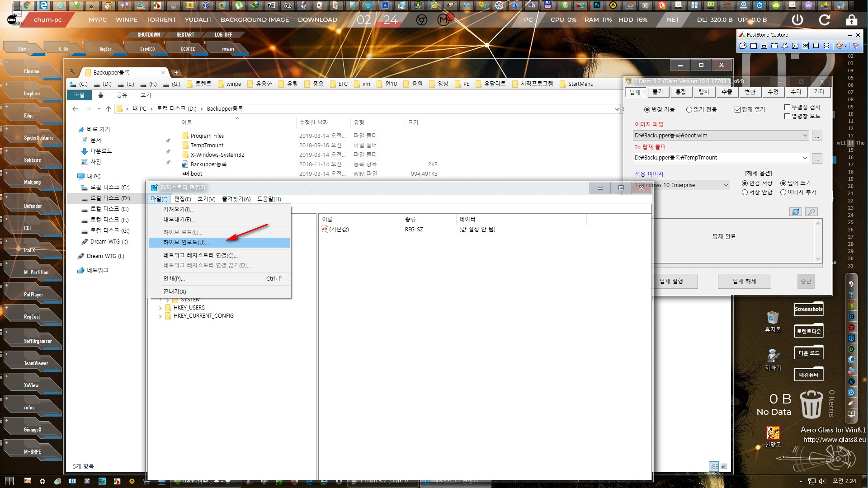Expand Explorer address bar history dropdown

pos(617,109)
